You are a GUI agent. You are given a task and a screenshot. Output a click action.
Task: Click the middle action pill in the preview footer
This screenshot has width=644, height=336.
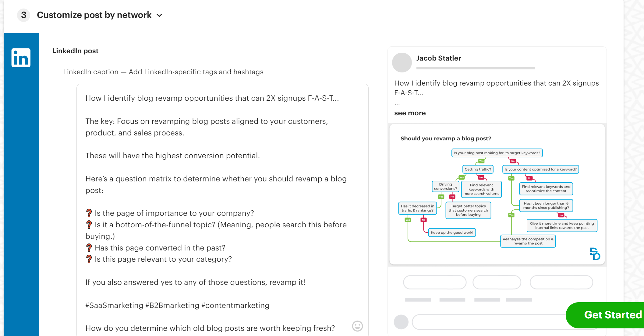pos(497,282)
